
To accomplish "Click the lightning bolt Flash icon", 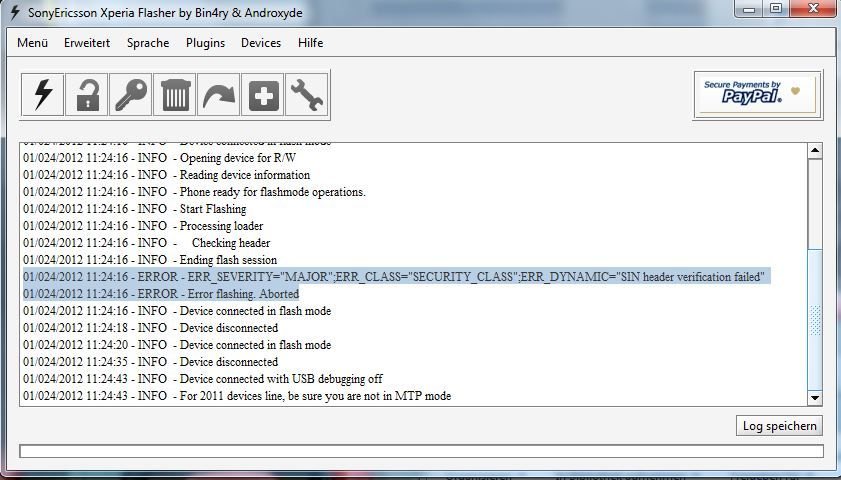I will tap(42, 95).
